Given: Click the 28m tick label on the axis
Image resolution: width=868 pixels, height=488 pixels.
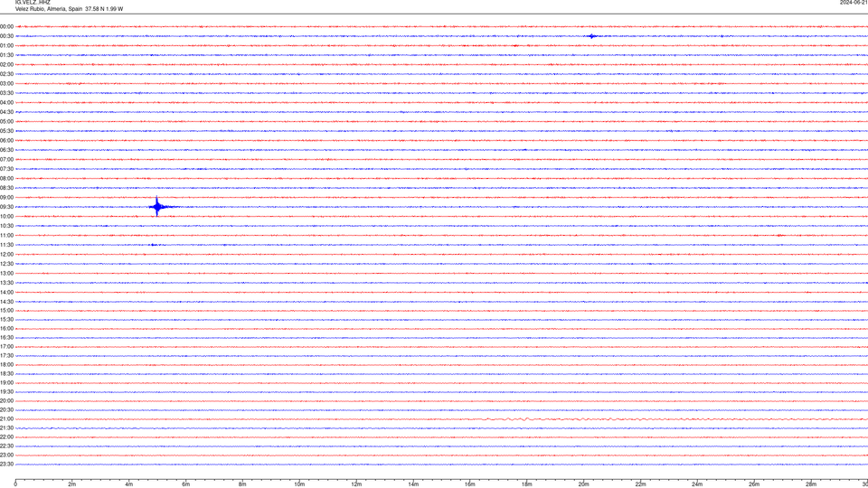Looking at the screenshot, I should 811,484.
